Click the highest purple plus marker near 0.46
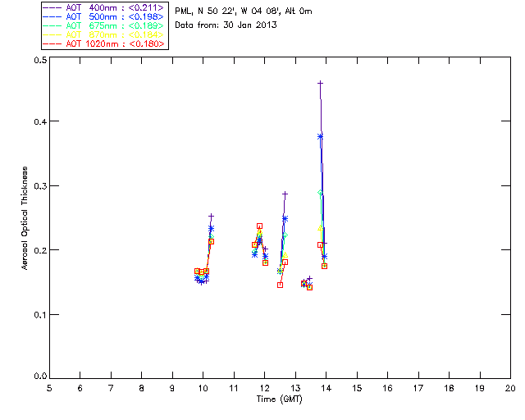Screen dimensions: 525x420 [321, 83]
